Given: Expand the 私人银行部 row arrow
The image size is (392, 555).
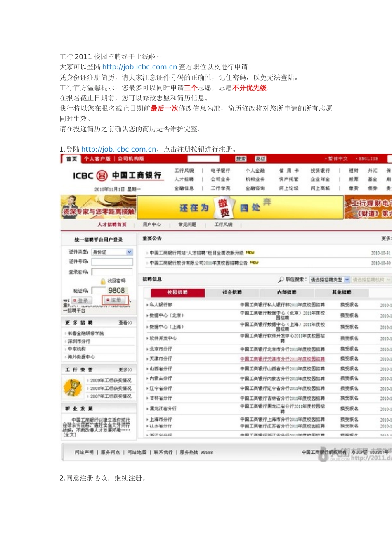Looking at the screenshot, I should point(147,305).
